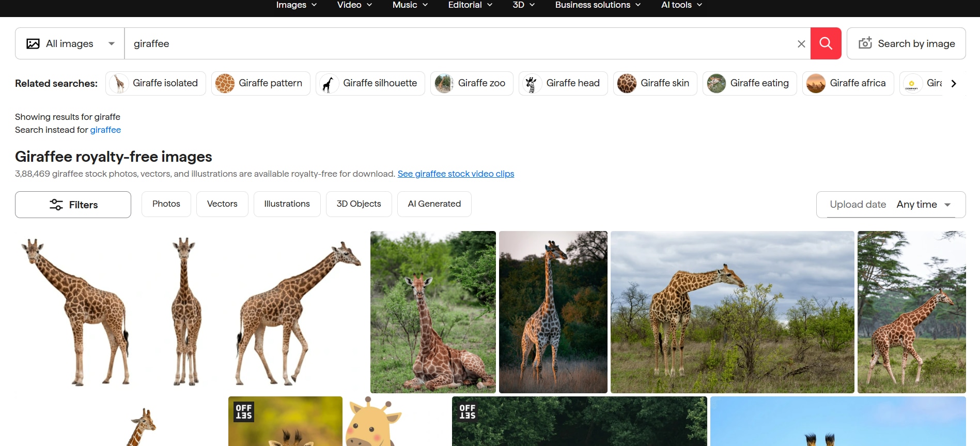Viewport: 980px width, 446px height.
Task: Click Search by image button text
Action: coord(916,44)
